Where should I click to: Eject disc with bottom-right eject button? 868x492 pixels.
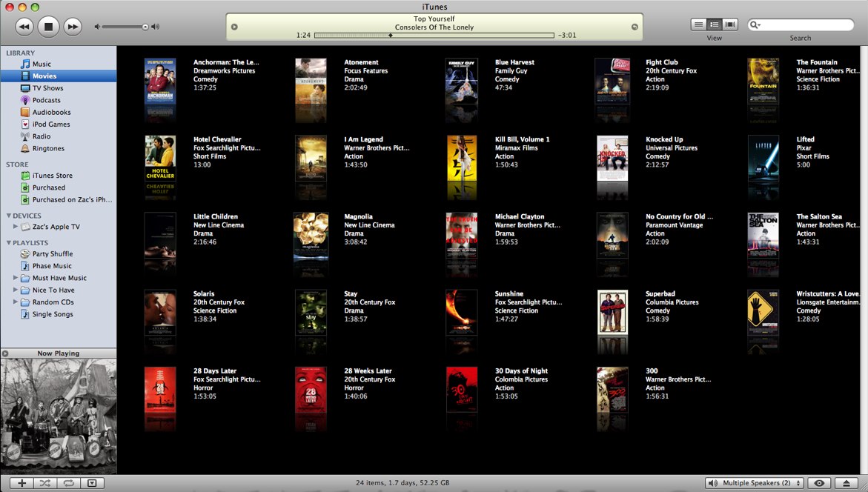(846, 483)
